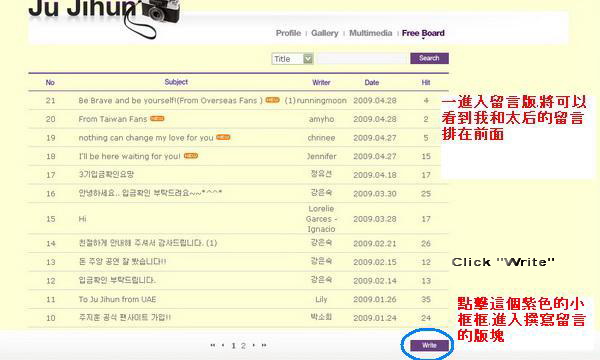The width and height of the screenshot is (600, 360).
Task: Jump to the last page arrows
Action: tap(264, 345)
